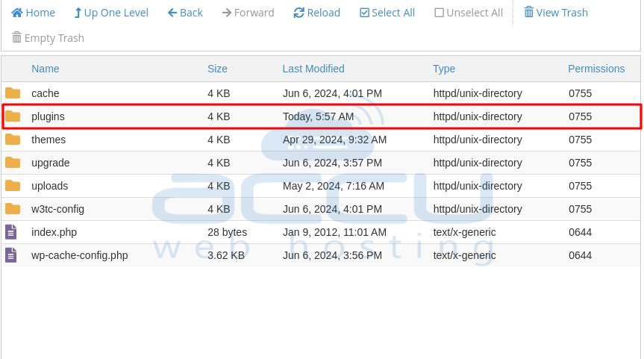Click the Back arrow button

click(185, 13)
